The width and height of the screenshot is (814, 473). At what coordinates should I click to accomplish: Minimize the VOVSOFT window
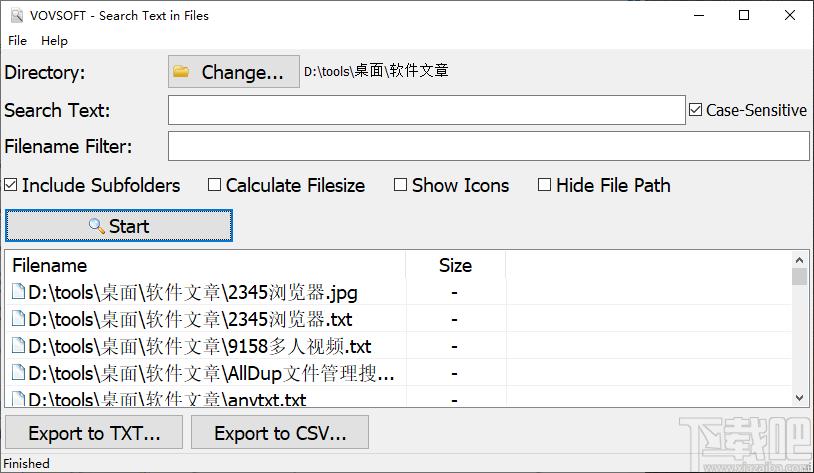click(x=699, y=15)
